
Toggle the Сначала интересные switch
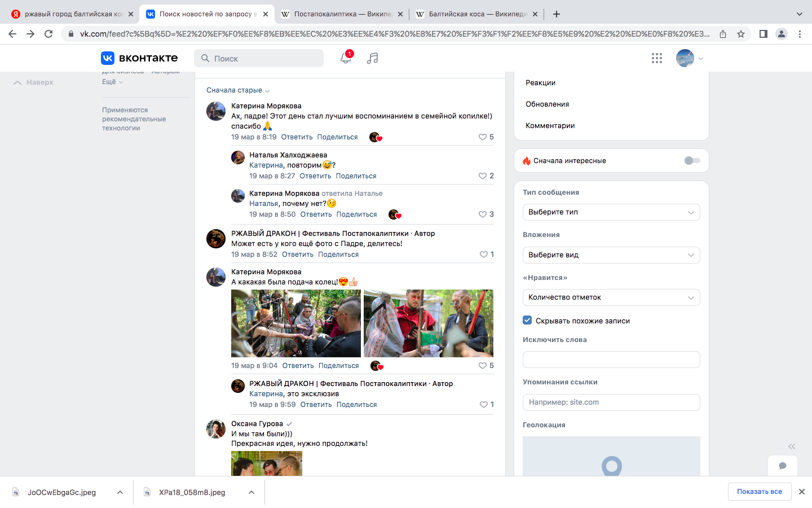click(x=692, y=161)
